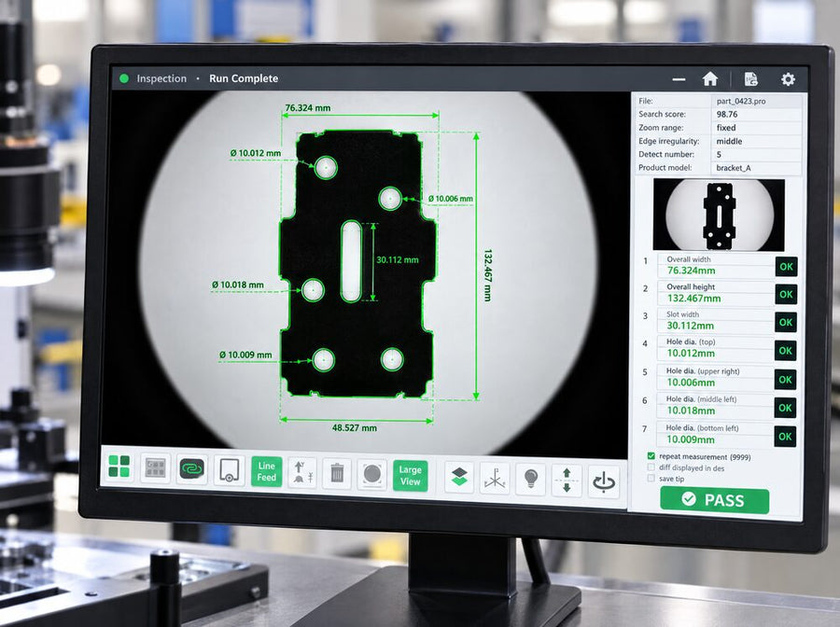This screenshot has height=627, width=840.
Task: Click OK button for Slot width
Action: click(x=786, y=322)
